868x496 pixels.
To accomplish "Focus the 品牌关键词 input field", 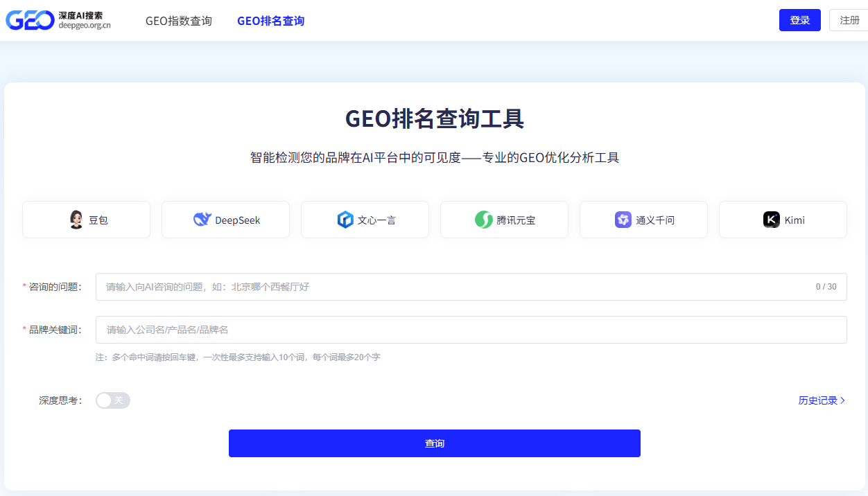I will coord(471,330).
